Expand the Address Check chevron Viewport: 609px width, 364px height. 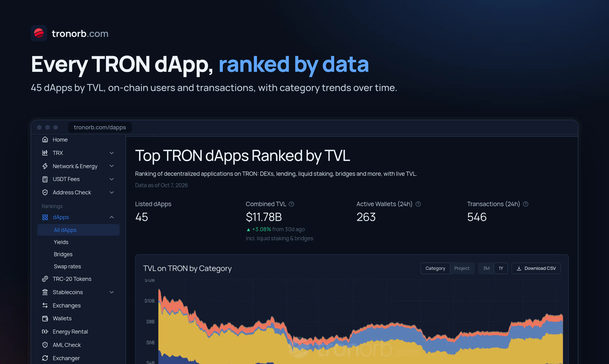point(112,192)
